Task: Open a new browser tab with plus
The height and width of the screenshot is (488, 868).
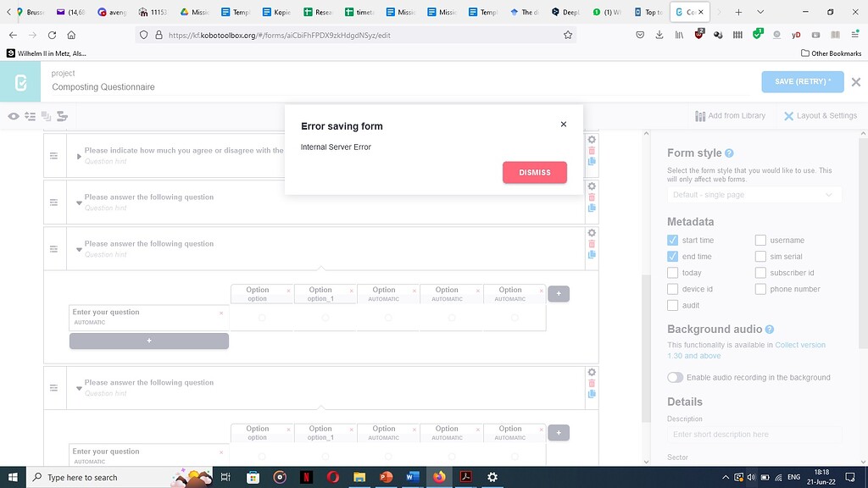Action: (x=738, y=12)
